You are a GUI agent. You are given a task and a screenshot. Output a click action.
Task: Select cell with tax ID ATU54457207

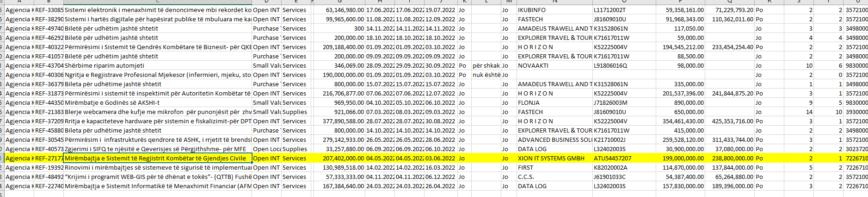(612, 159)
